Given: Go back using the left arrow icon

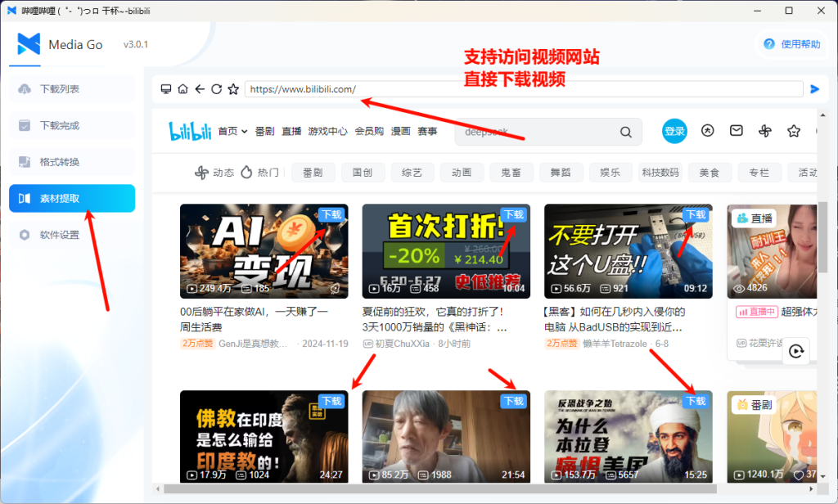Looking at the screenshot, I should coord(200,89).
